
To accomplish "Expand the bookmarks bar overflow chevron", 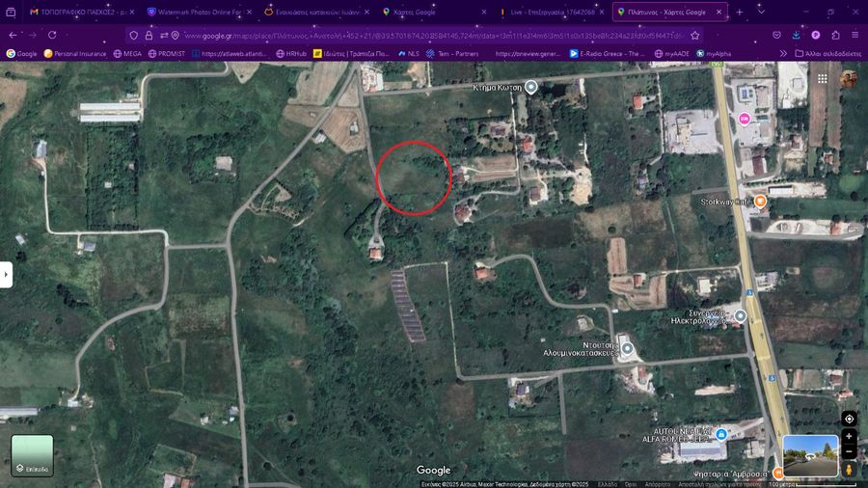I will click(781, 53).
